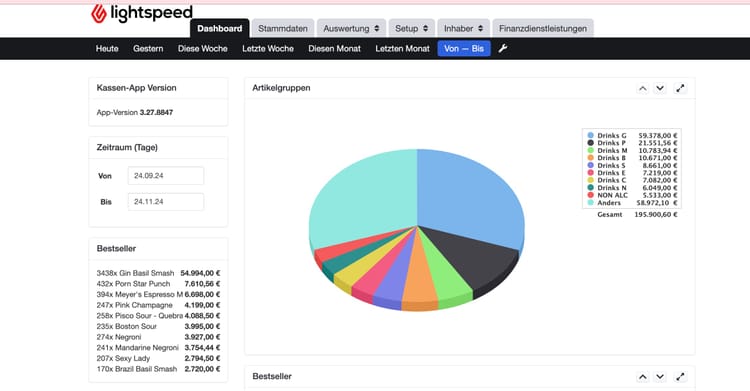
Task: Click Drinks M green legend dot
Action: coord(591,150)
